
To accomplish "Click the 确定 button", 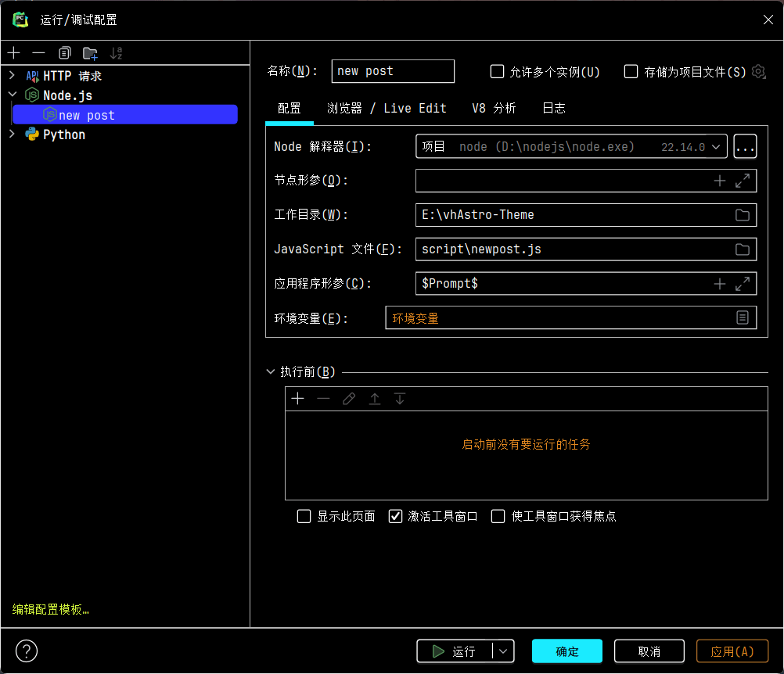I will pyautogui.click(x=566, y=651).
